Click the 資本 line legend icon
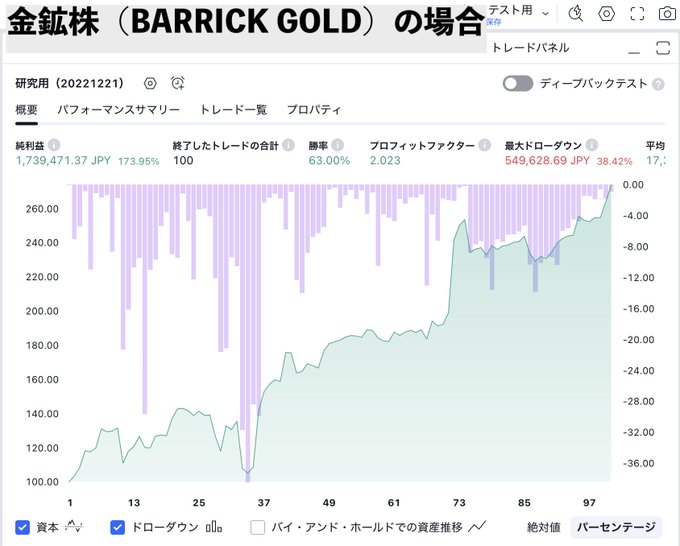This screenshot has width=680, height=546. click(74, 527)
